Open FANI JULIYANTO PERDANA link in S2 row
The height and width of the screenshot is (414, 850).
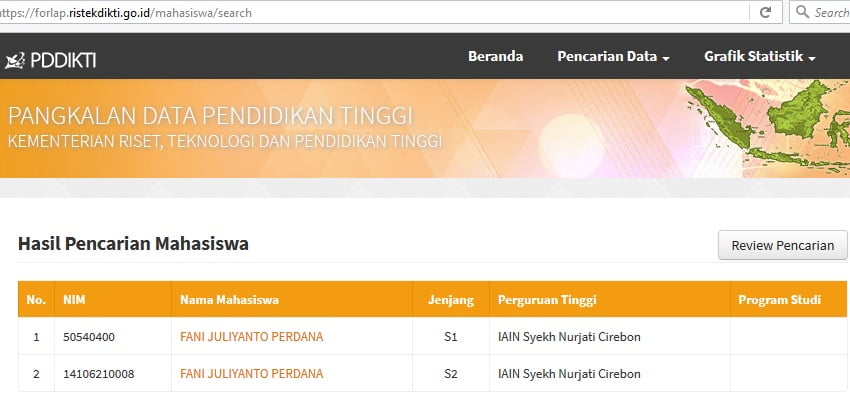[251, 374]
